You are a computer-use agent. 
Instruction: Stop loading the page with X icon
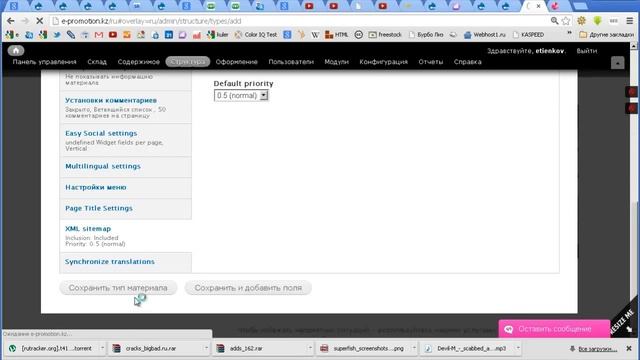[x=39, y=21]
